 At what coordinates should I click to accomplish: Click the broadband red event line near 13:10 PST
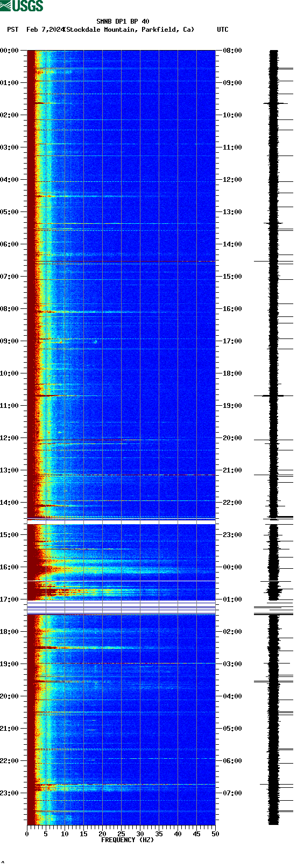121,475
